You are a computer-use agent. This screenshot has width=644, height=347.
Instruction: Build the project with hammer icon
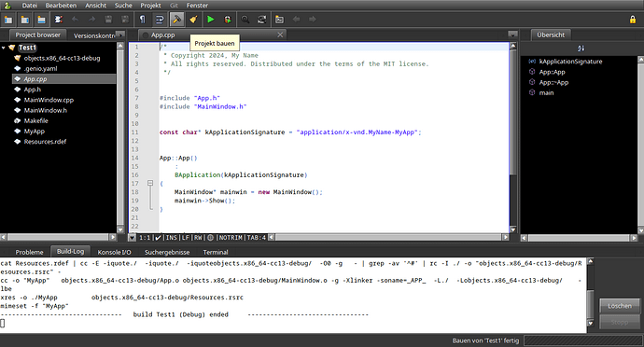point(176,20)
